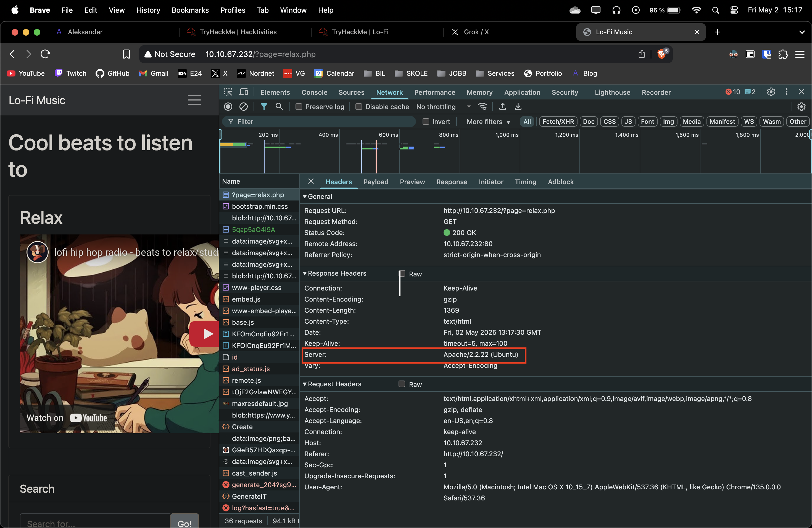The width and height of the screenshot is (812, 528).
Task: Toggle the device toolbar icon
Action: [244, 92]
